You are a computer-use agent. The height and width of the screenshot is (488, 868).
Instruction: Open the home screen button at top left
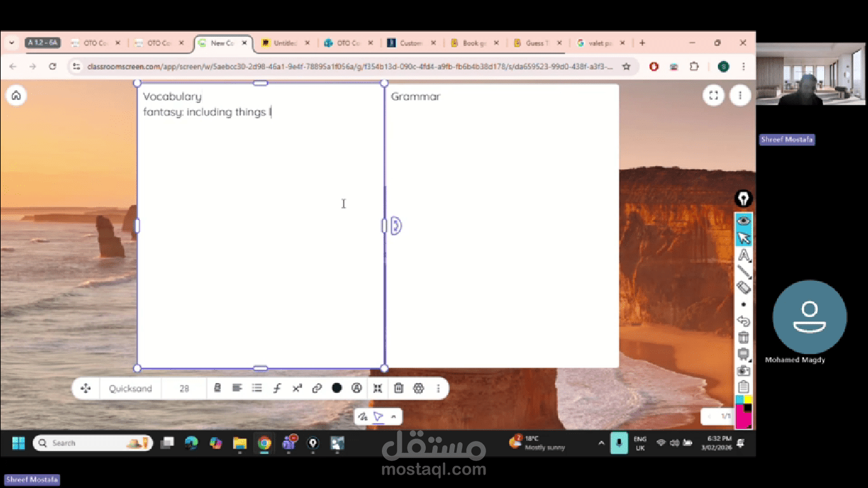tap(16, 95)
